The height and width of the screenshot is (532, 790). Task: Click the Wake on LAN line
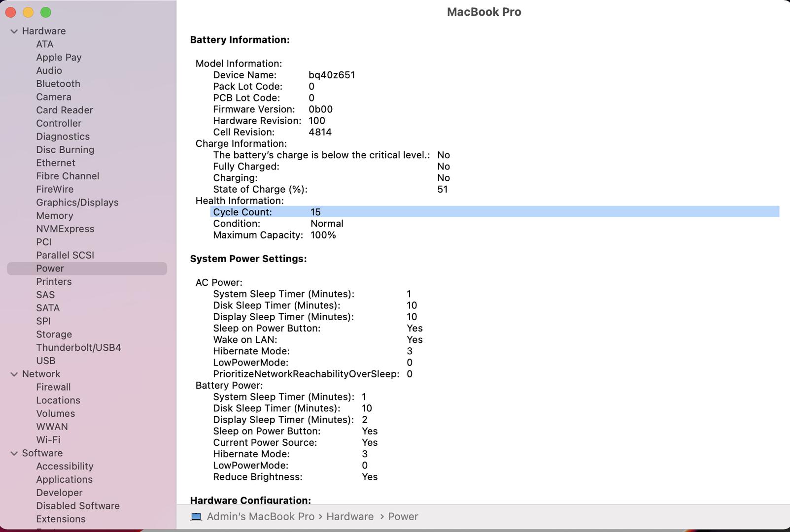(318, 340)
